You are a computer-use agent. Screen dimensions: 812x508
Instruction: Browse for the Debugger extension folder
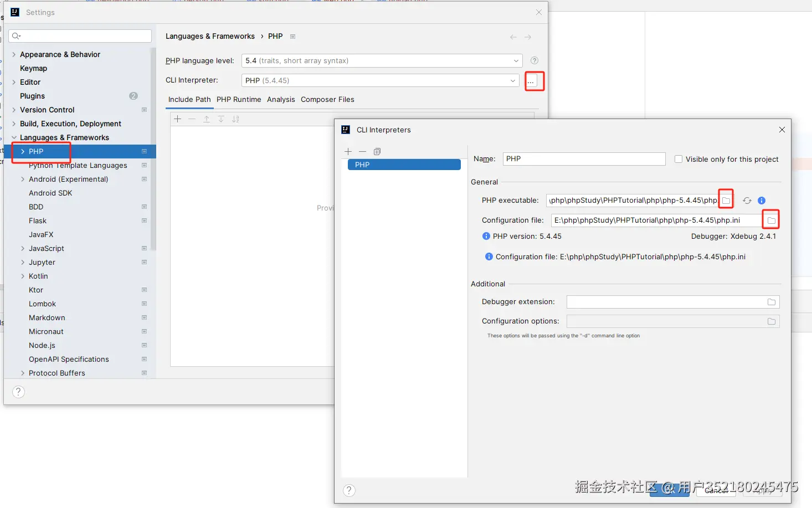[x=771, y=302]
